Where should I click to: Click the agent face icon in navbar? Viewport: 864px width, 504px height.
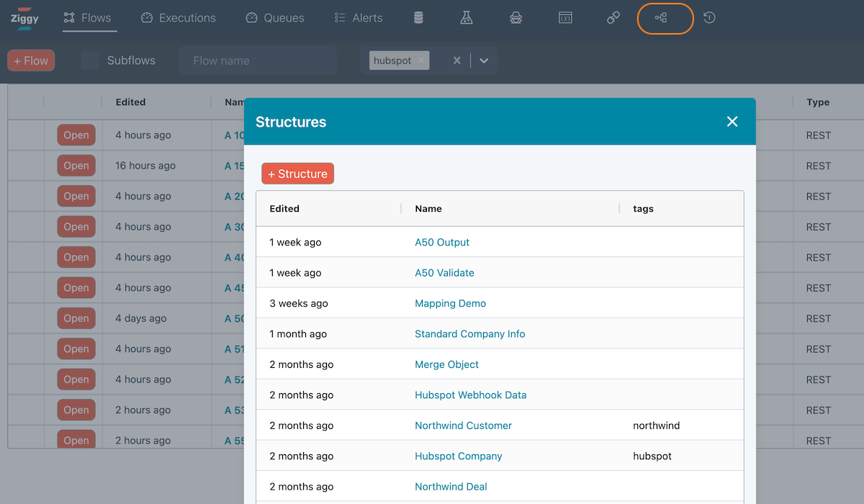[x=516, y=18]
